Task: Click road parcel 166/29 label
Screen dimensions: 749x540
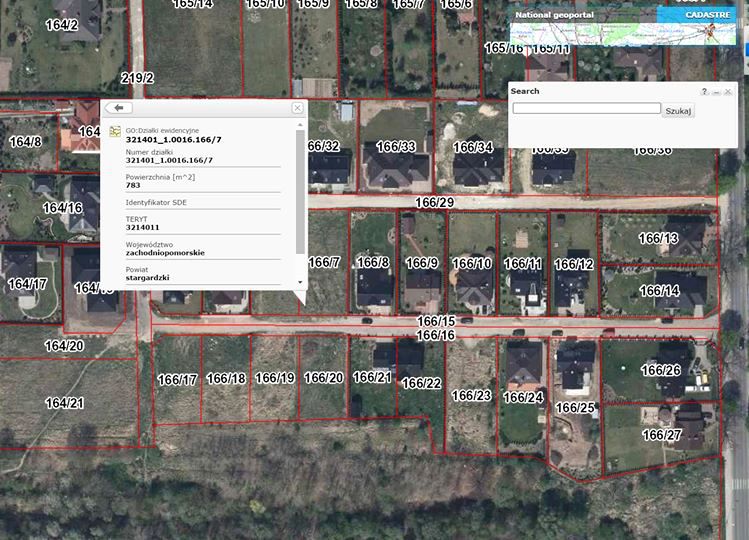Action: click(x=435, y=203)
